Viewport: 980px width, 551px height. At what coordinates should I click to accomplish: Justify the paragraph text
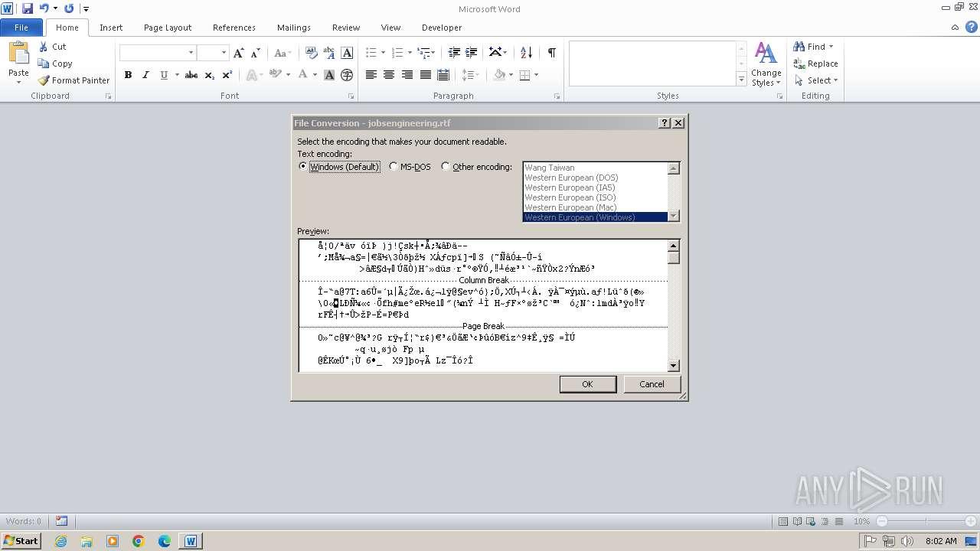(x=426, y=75)
